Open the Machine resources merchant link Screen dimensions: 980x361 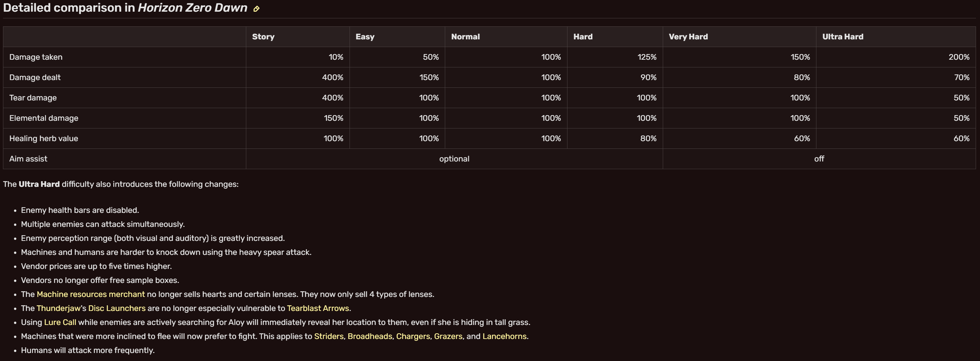(91, 294)
